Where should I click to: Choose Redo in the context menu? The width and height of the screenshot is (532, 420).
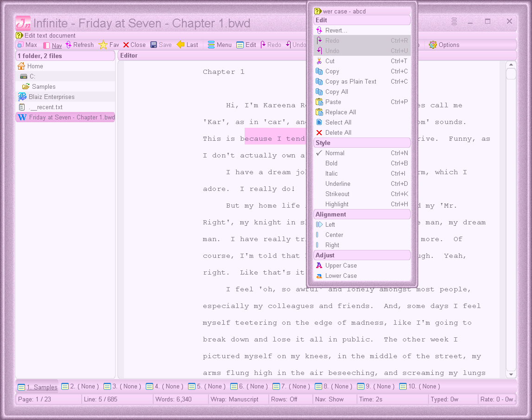(362, 40)
